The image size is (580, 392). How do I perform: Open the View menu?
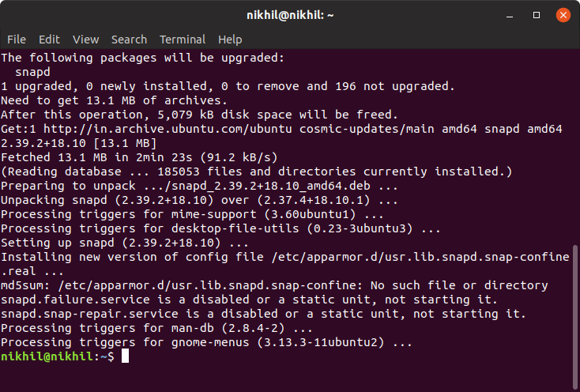(x=86, y=40)
